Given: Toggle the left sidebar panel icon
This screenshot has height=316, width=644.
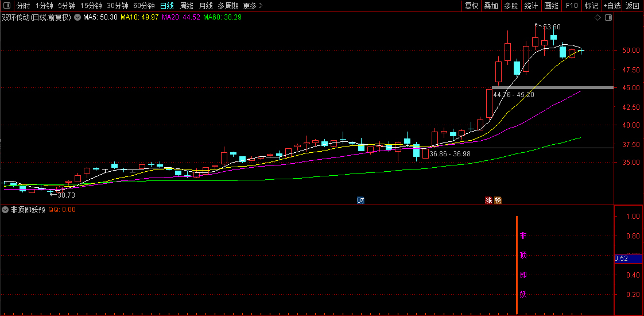Looking at the screenshot, I should [x=6, y=6].
